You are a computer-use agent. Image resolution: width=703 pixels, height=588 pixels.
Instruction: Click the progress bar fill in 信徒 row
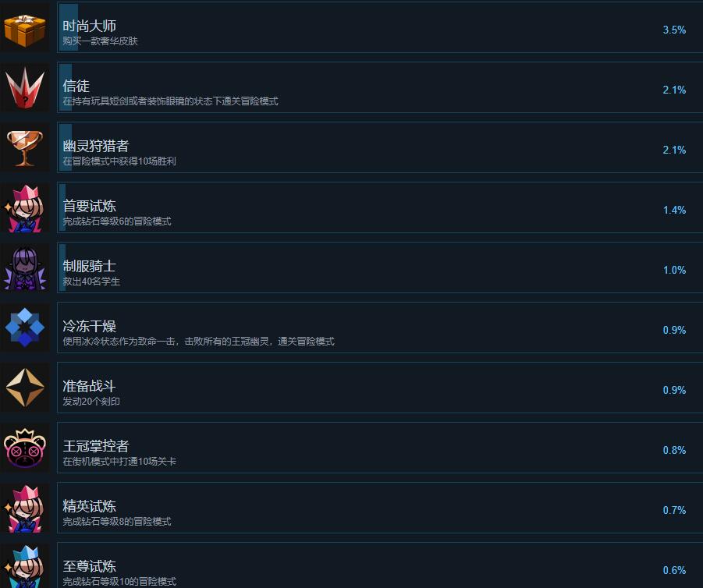click(66, 87)
